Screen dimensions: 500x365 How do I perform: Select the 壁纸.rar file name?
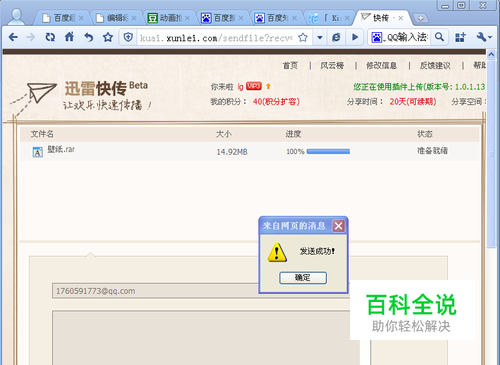tap(61, 149)
